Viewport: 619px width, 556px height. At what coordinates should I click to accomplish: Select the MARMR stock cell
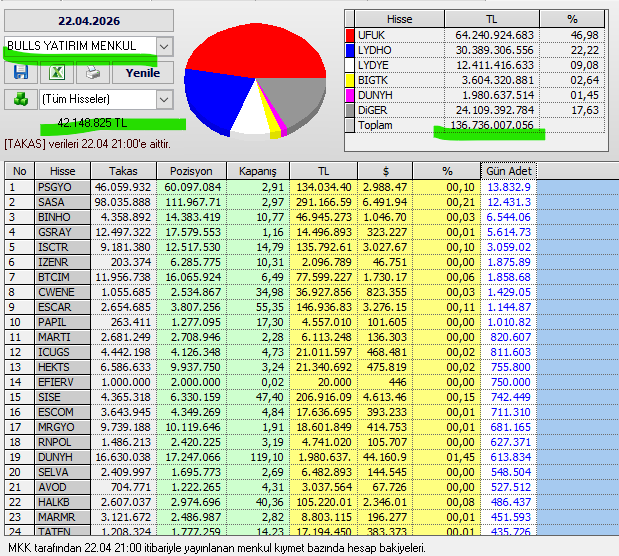62,517
